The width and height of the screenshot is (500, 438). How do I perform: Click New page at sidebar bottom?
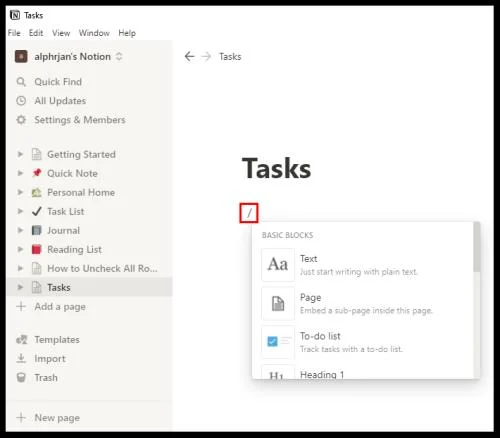pyautogui.click(x=48, y=418)
